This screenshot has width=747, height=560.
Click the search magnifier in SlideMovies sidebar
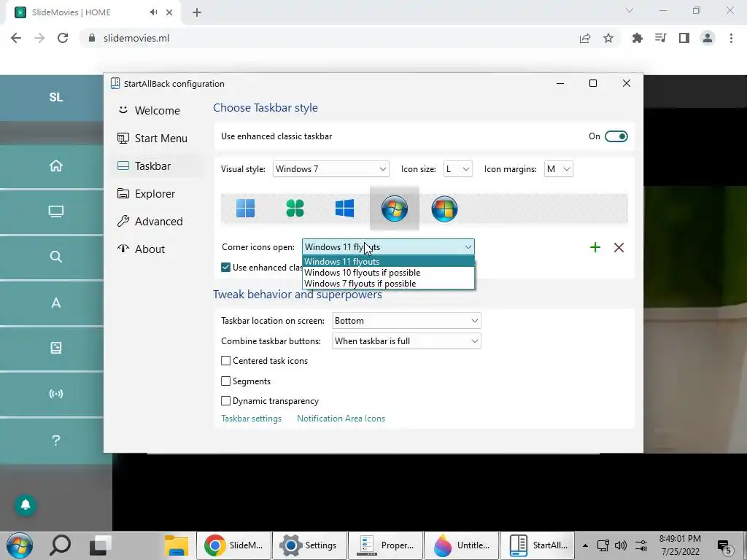click(x=55, y=257)
